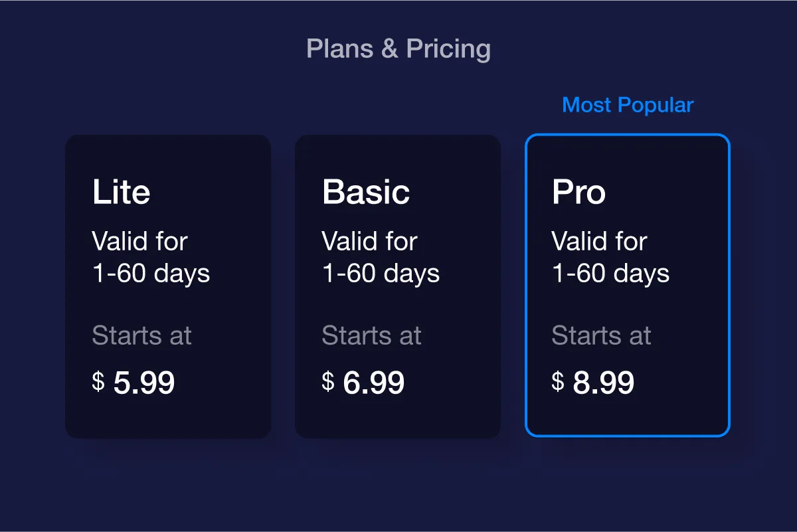Click the dollar sign beside 6.99
797x532 pixels.
pyautogui.click(x=328, y=382)
